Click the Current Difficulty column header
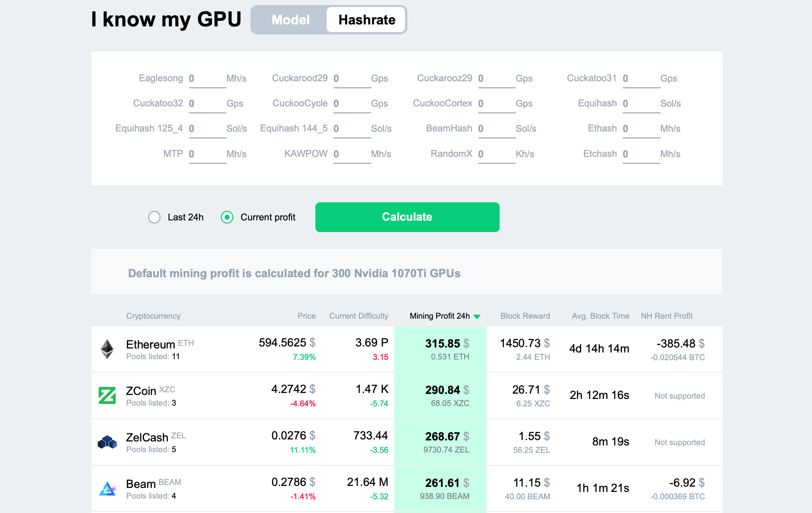This screenshot has width=812, height=513. click(359, 315)
